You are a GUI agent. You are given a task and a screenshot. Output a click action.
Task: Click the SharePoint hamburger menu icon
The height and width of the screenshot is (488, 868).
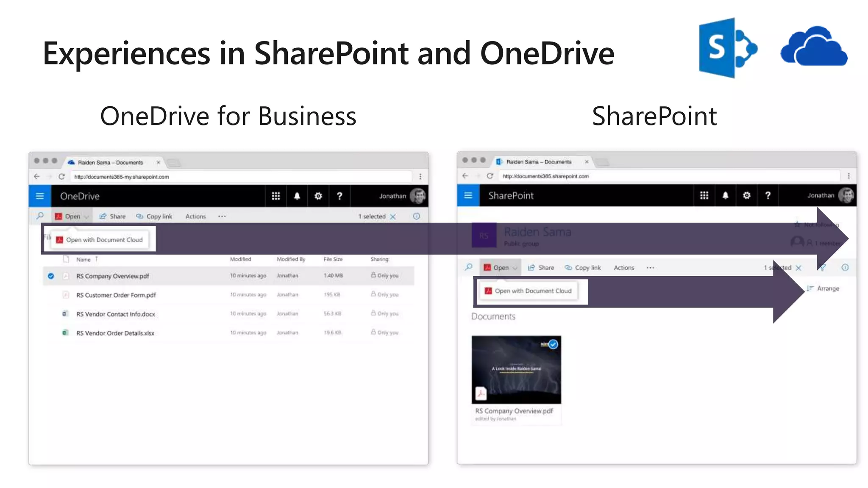pos(468,195)
